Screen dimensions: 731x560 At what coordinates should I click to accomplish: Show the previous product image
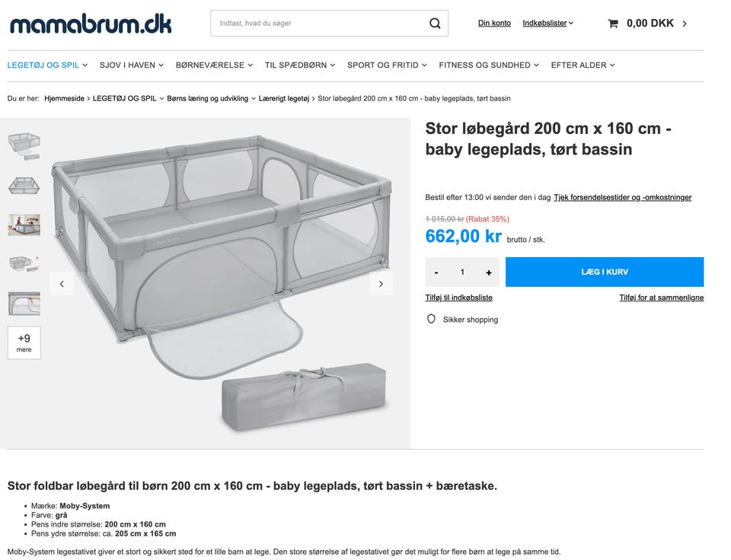[x=62, y=284]
